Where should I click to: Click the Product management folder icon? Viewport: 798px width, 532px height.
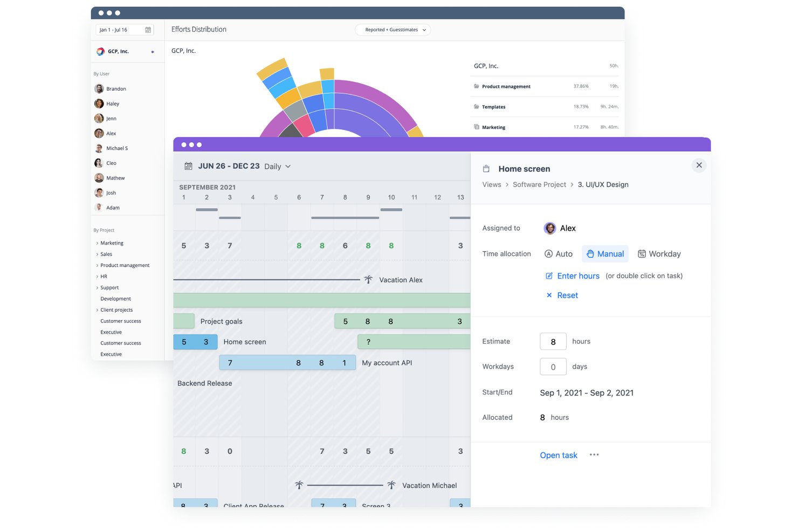tap(477, 86)
